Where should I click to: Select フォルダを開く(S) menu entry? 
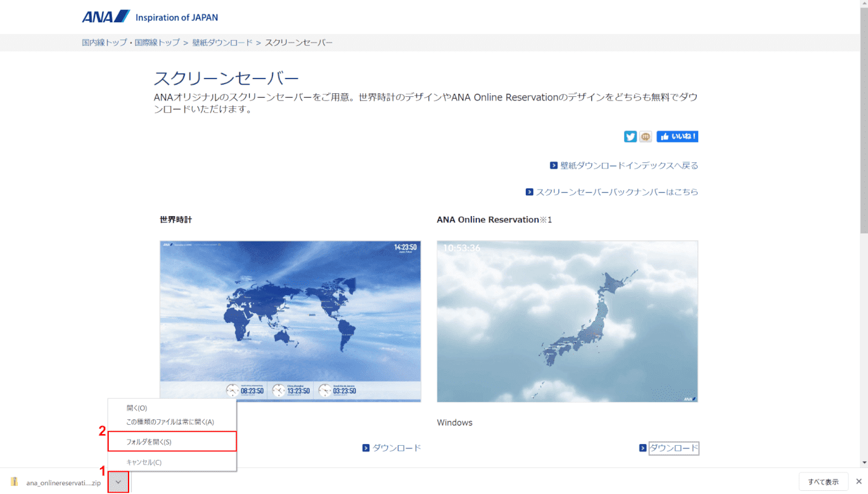point(172,442)
